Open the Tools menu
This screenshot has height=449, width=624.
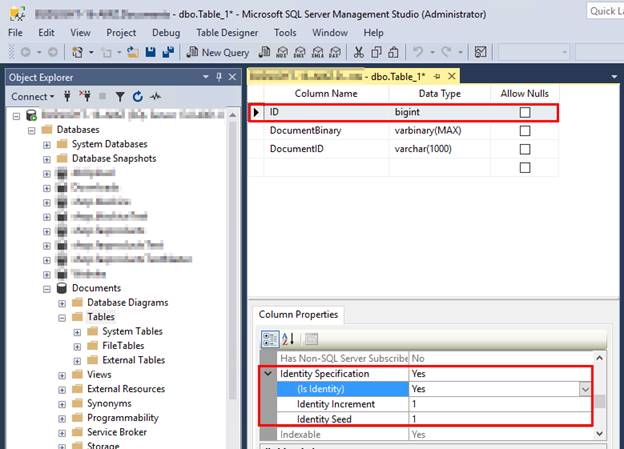(x=285, y=33)
